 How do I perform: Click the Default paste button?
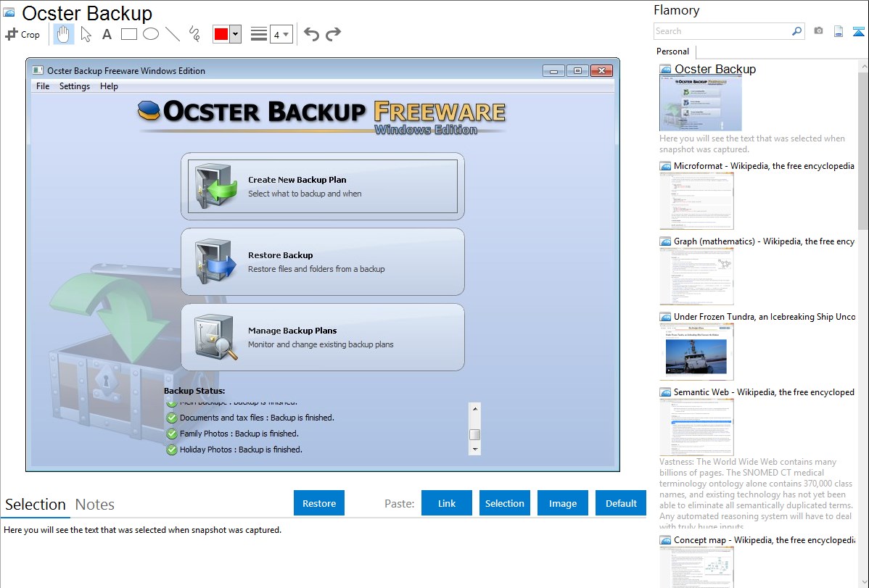(621, 503)
